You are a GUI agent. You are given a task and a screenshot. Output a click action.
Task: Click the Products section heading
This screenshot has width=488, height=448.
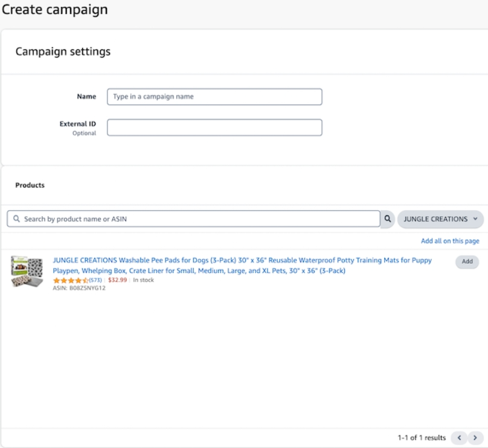[x=30, y=185]
